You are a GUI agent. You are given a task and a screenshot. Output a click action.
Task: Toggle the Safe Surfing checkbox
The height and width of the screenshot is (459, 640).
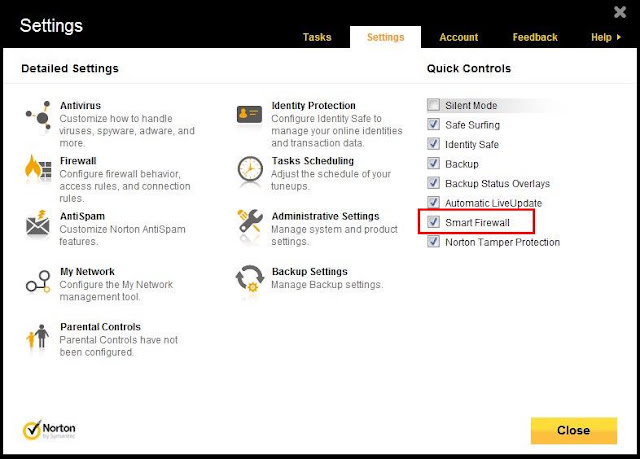(433, 124)
